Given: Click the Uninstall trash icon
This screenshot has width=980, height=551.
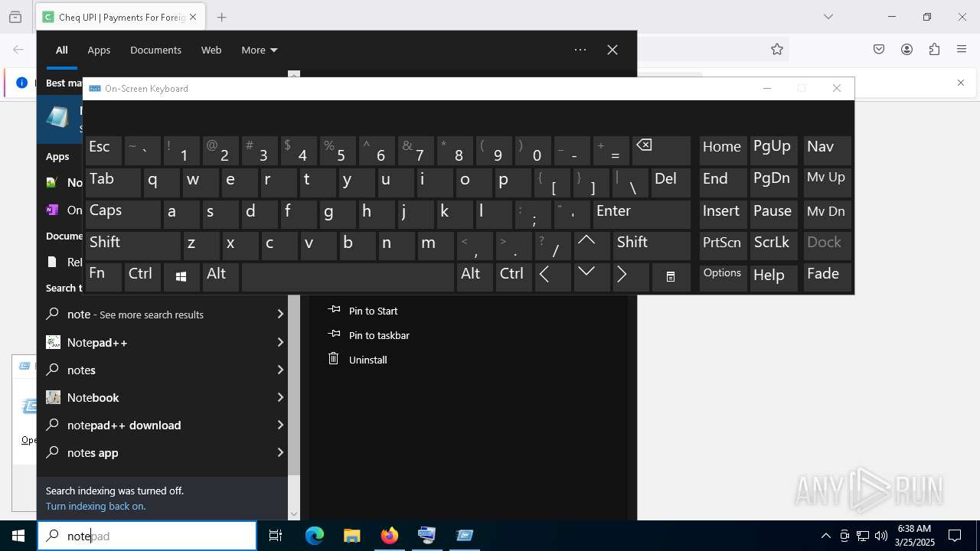Looking at the screenshot, I should (x=333, y=359).
